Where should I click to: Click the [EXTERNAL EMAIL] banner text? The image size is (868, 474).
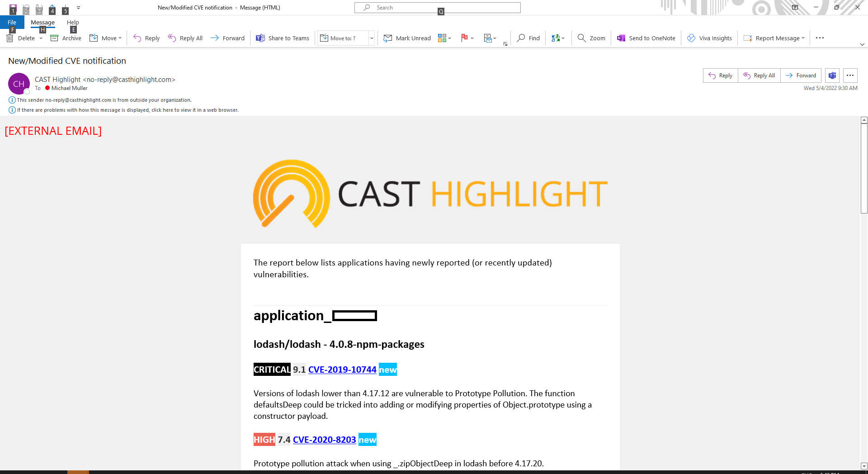point(53,131)
